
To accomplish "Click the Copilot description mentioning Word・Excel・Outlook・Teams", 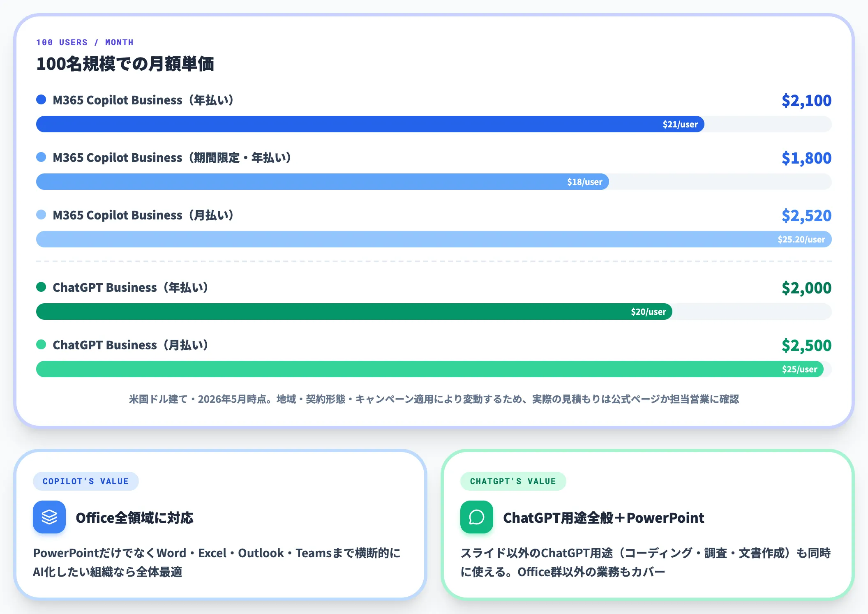I will tap(217, 562).
